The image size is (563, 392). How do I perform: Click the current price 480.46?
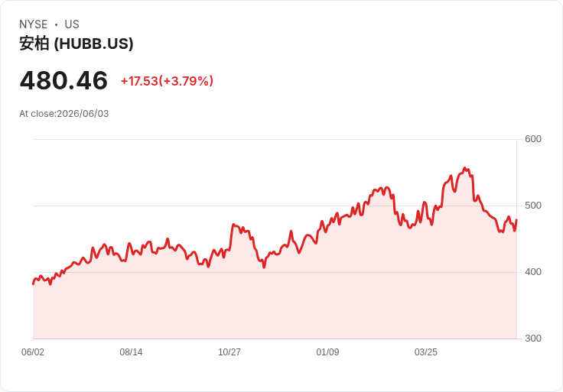[63, 80]
